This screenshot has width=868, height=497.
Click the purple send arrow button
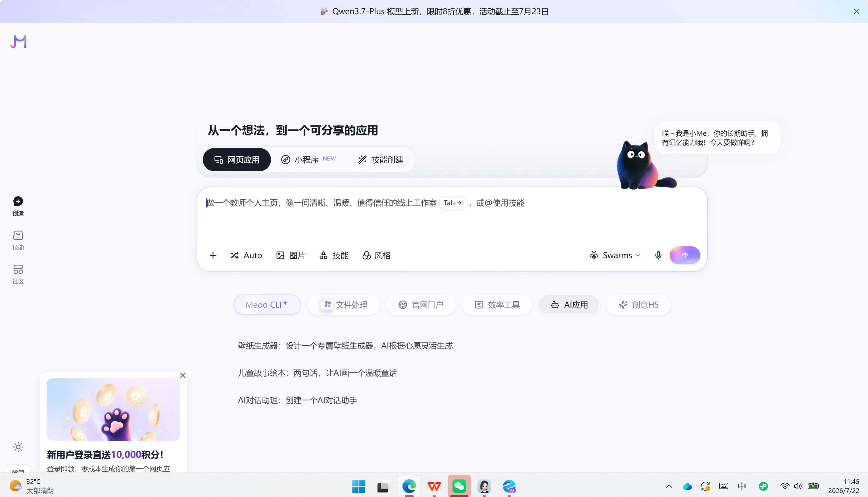[685, 255]
